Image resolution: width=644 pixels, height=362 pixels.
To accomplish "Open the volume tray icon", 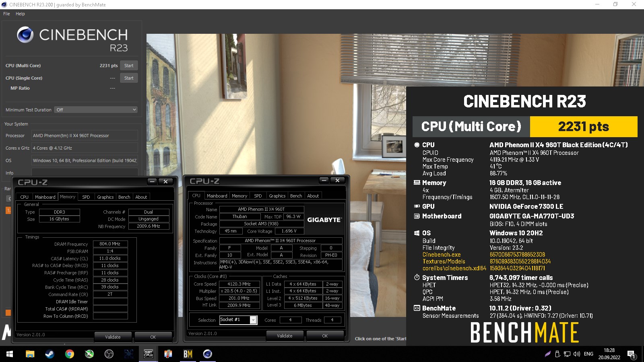I will coord(577,354).
